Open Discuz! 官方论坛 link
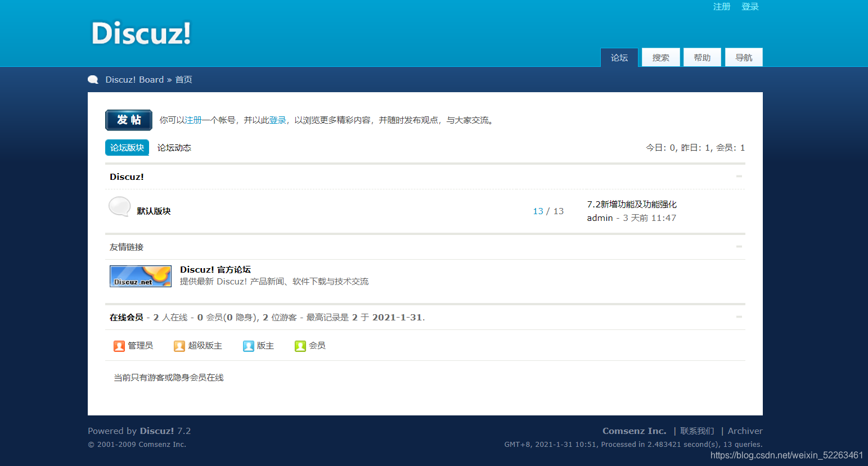Screen dimensions: 868x466 tap(215, 270)
